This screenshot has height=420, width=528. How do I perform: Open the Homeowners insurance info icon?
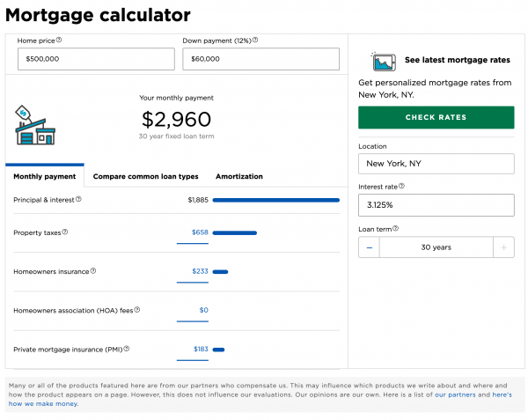[x=93, y=271]
